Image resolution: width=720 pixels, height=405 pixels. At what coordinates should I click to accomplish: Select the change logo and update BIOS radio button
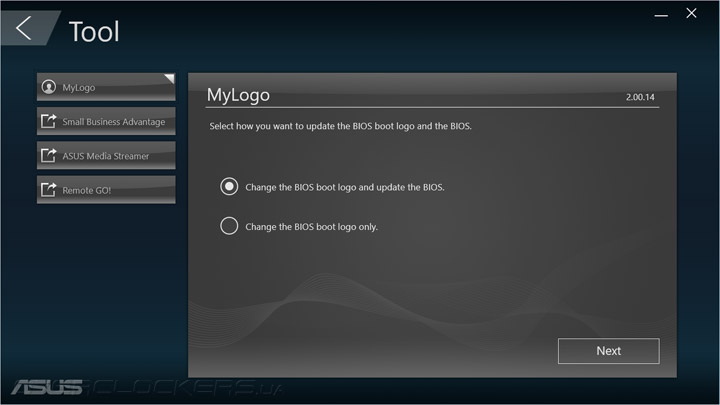tap(229, 186)
